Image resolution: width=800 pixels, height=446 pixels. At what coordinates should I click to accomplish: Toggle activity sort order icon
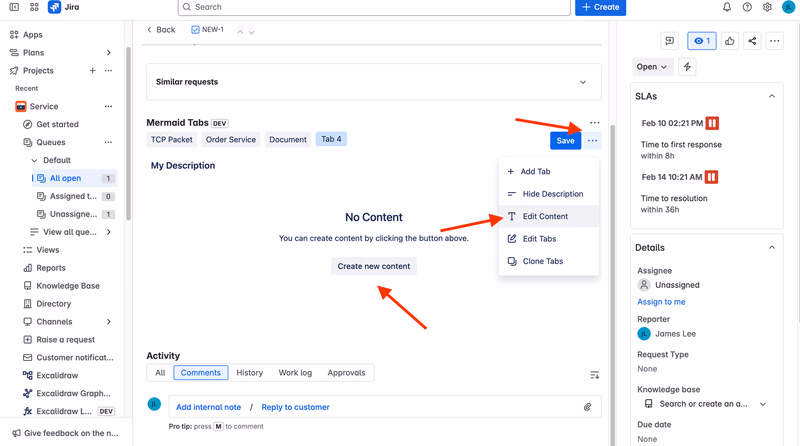(x=594, y=375)
